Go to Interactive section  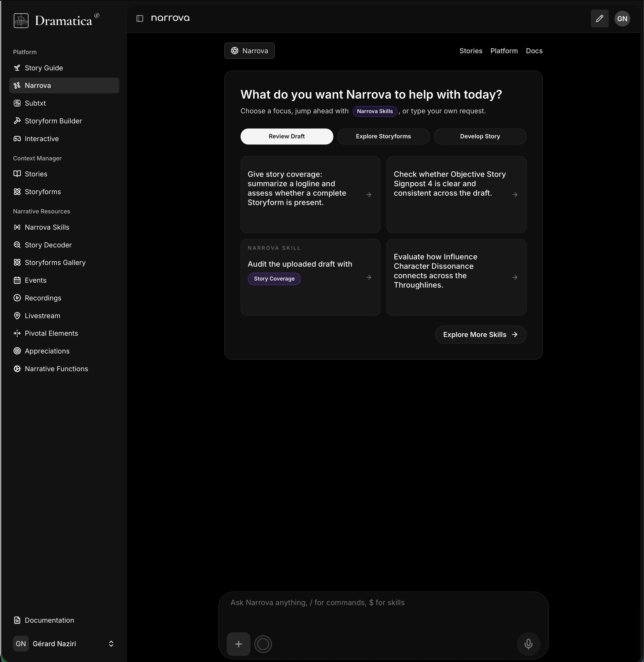[x=42, y=139]
